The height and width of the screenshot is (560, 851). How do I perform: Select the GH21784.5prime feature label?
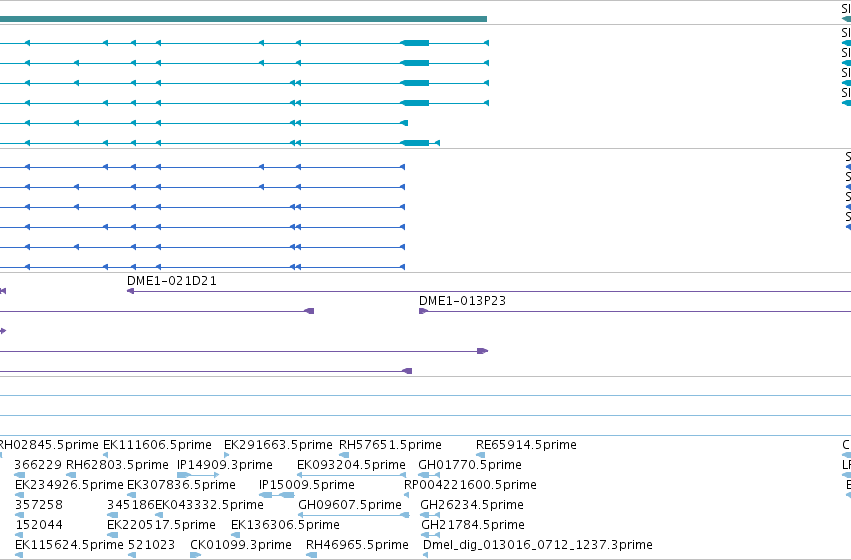click(x=473, y=525)
